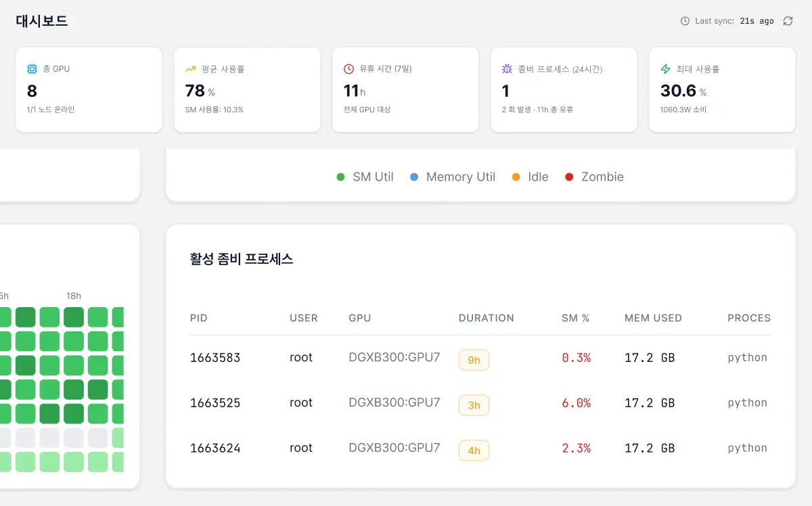This screenshot has width=812, height=506.
Task: Click the orange Idle legend dot
Action: [x=516, y=177]
